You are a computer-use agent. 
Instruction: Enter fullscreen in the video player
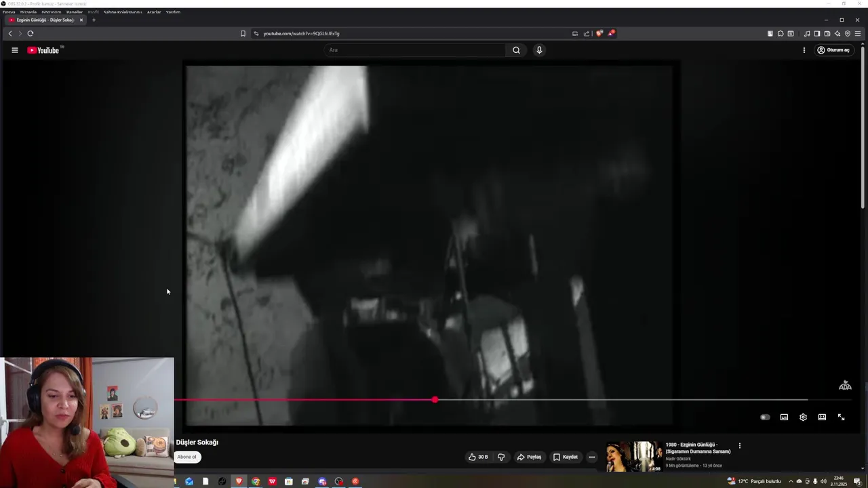pyautogui.click(x=841, y=418)
